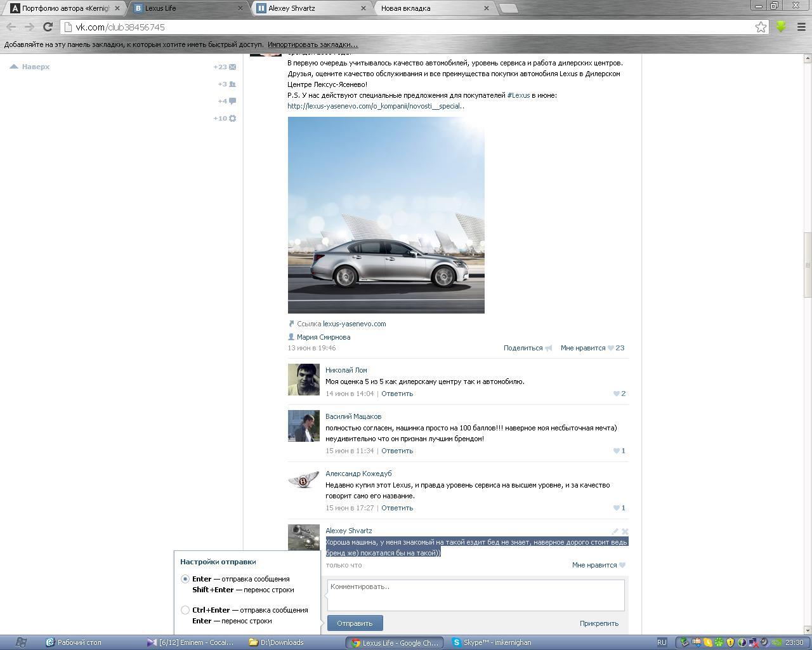This screenshot has width=812, height=650.
Task: Click the Прикрепить attach link
Action: click(599, 623)
